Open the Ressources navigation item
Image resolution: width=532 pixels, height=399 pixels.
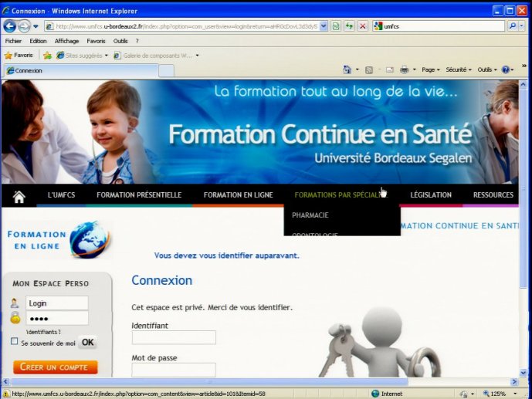(493, 195)
